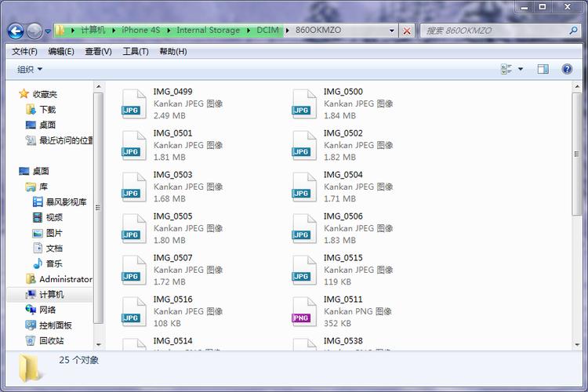The image size is (588, 392).
Task: Select the IMG_0515 JPG file icon
Action: click(x=304, y=270)
